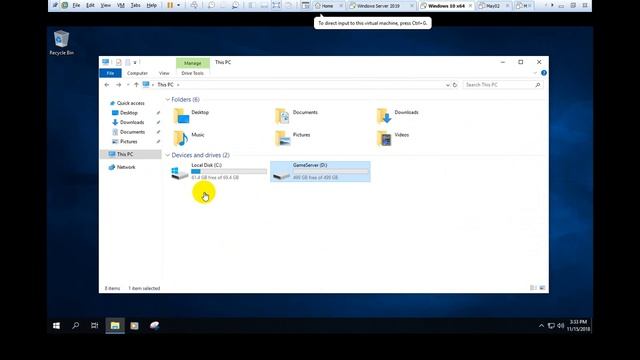Open taskbar search
The width and height of the screenshot is (640, 360).
[76, 325]
